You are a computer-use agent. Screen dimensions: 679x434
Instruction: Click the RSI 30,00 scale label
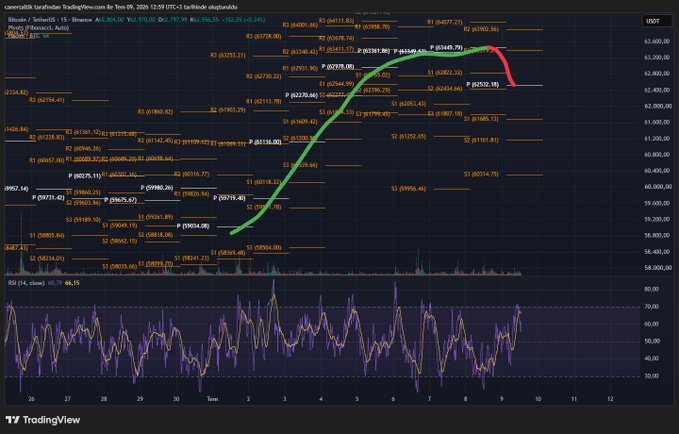(652, 376)
